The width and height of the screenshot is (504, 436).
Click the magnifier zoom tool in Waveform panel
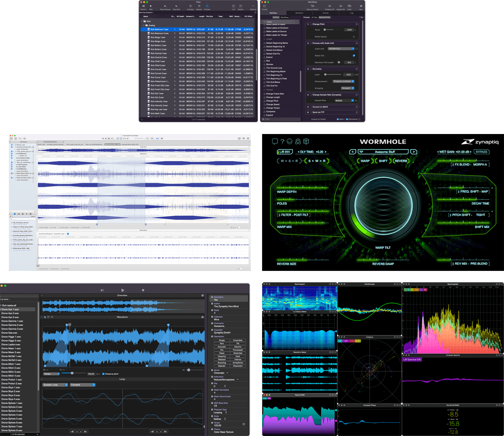[52, 317]
